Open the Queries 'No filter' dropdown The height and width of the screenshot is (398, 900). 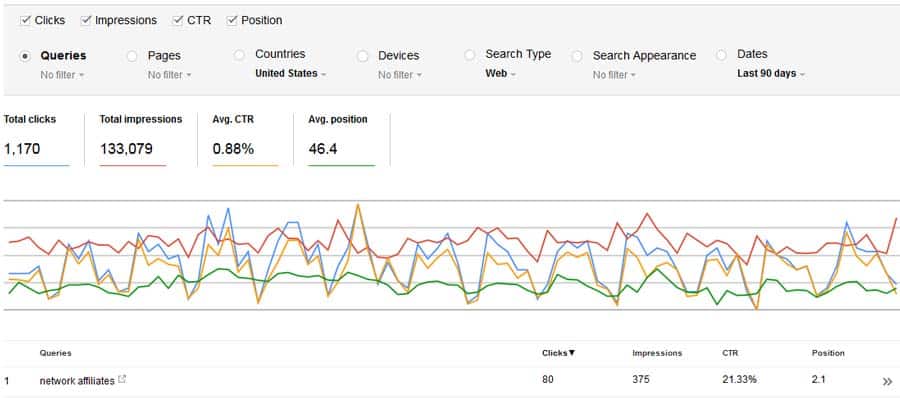pyautogui.click(x=62, y=75)
